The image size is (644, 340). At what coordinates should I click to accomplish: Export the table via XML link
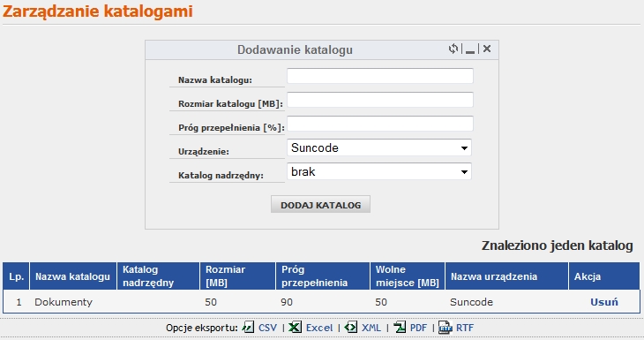pyautogui.click(x=371, y=328)
